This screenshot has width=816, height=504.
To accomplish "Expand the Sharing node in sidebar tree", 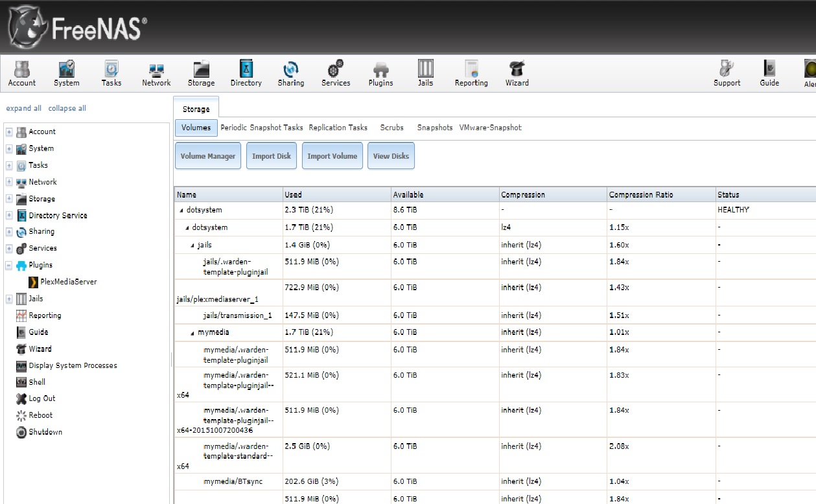I will 9,232.
